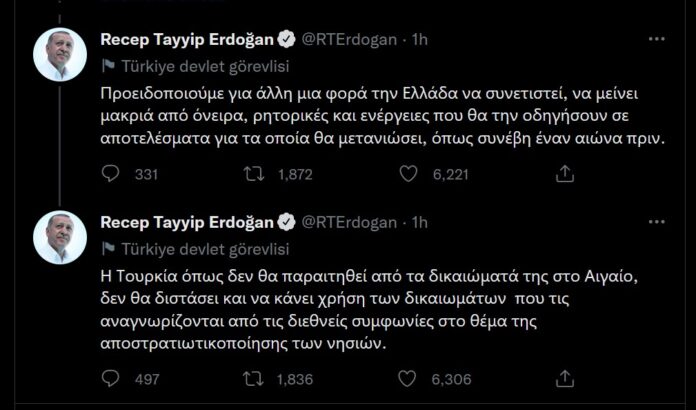Click verified badge on first tweet
The image size is (696, 410).
pyautogui.click(x=287, y=39)
